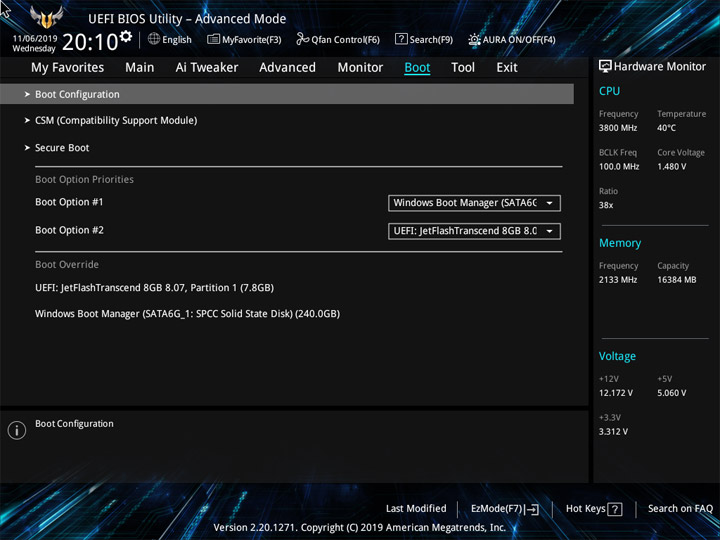
Task: Click the memory Capacity 16384 MB value
Action: [676, 280]
